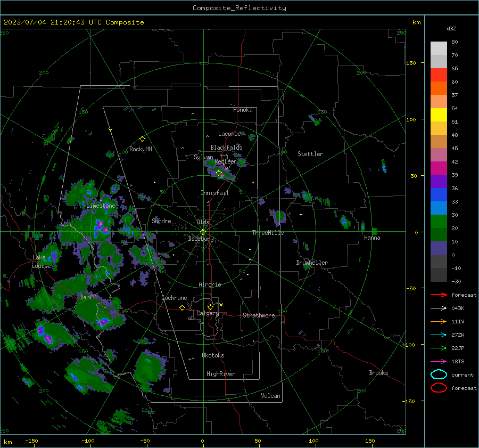Click the yellow 51–54 dBZ swatch

click(439, 115)
